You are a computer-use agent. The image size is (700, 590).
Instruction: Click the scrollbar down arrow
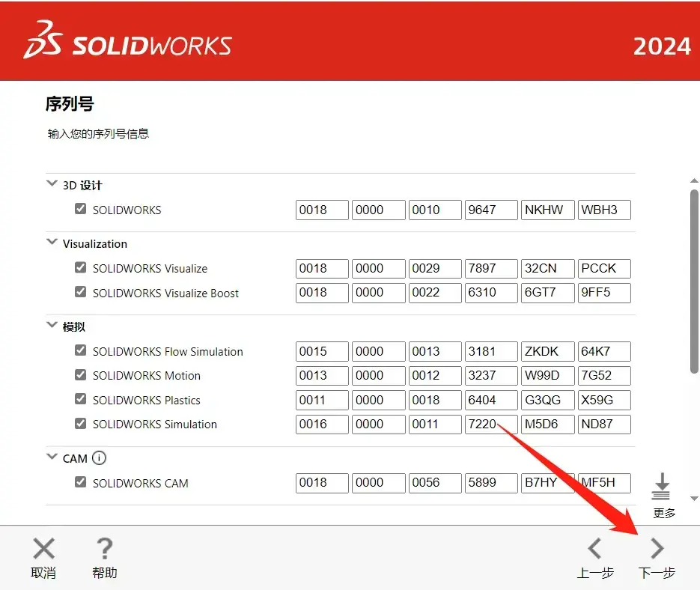click(x=694, y=499)
